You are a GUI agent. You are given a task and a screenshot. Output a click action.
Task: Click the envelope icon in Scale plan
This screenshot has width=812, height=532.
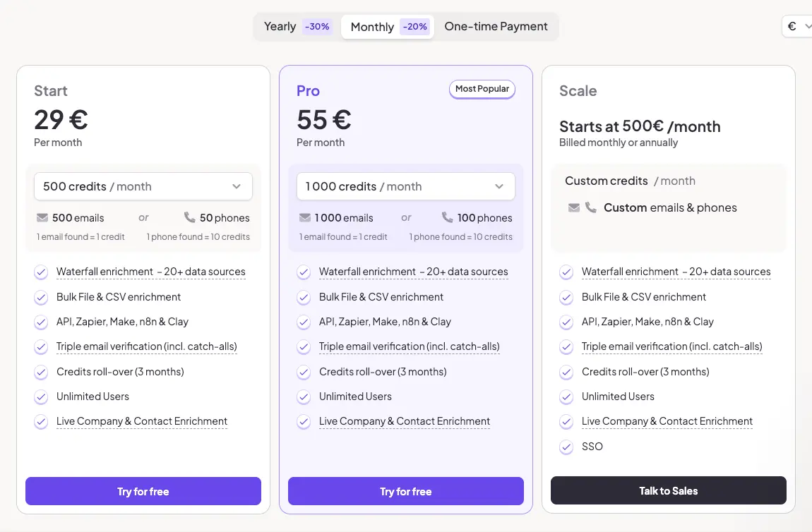pyautogui.click(x=574, y=207)
